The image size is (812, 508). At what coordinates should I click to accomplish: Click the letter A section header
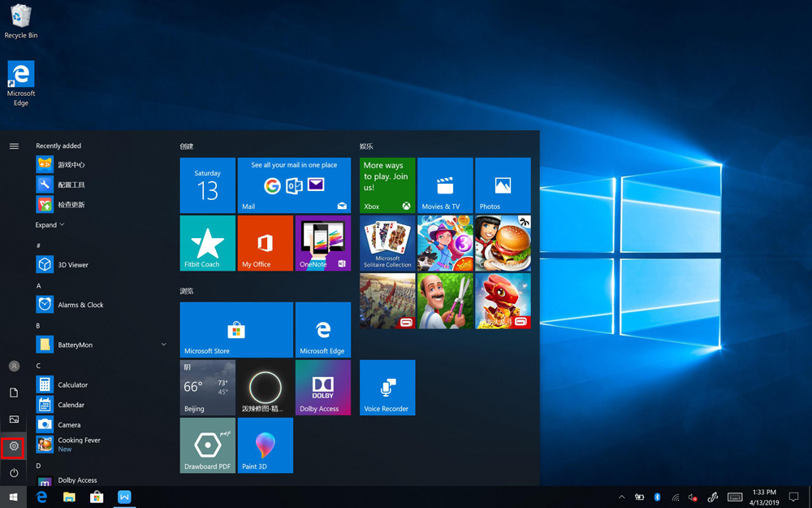(x=38, y=286)
